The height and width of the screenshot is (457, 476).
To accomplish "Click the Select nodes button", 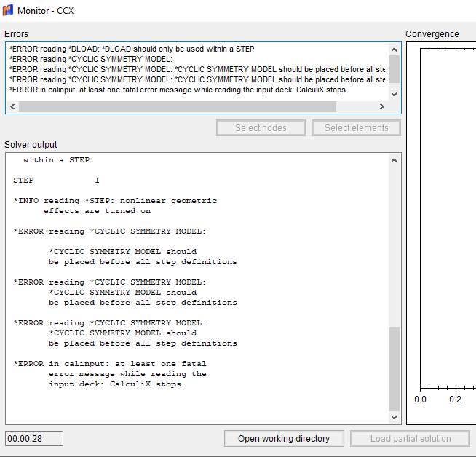I will coord(261,128).
